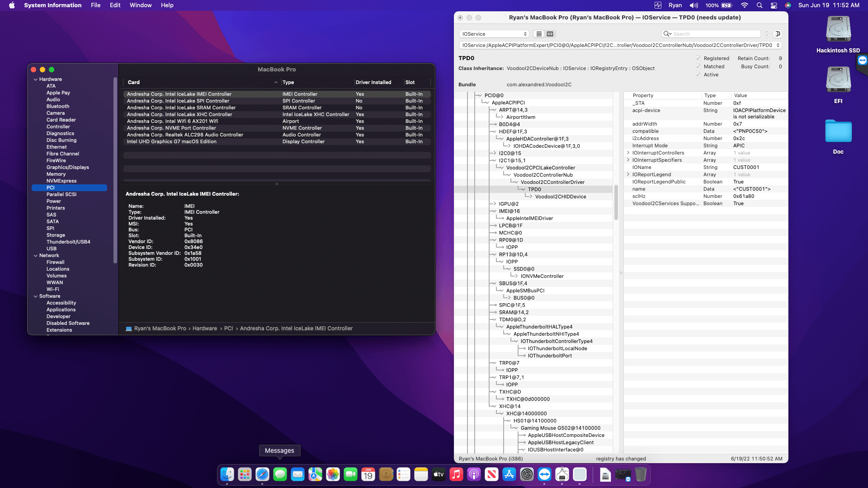The image size is (868, 488).
Task: Open Reminders from the Dock
Action: (x=403, y=474)
